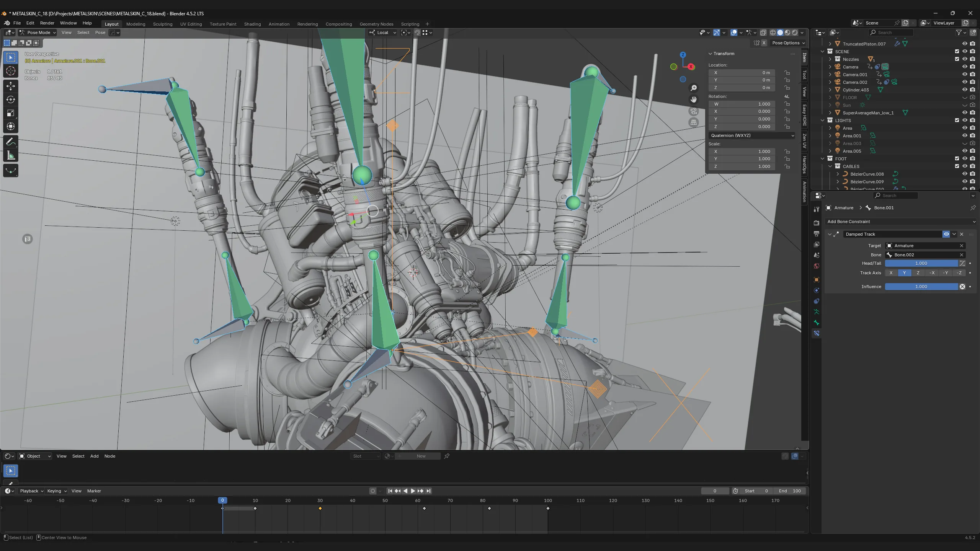The height and width of the screenshot is (551, 980).
Task: Open Bone Constraints properties tab
Action: tap(817, 333)
